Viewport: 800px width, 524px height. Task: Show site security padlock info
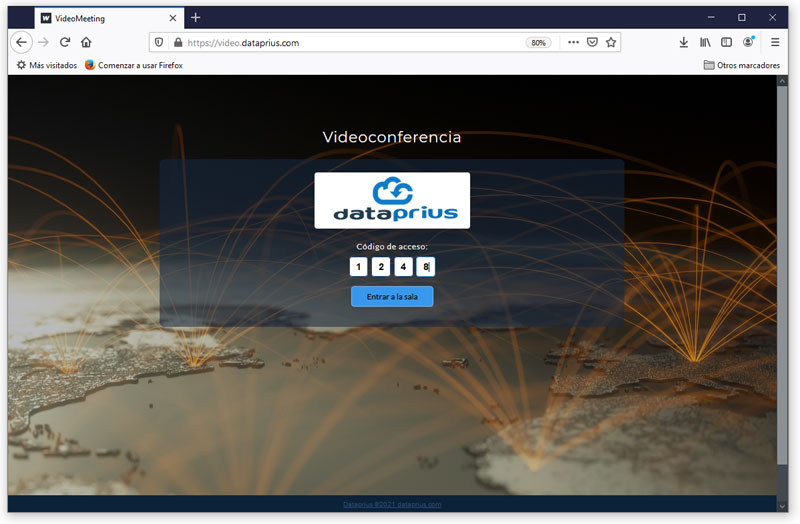pos(178,43)
